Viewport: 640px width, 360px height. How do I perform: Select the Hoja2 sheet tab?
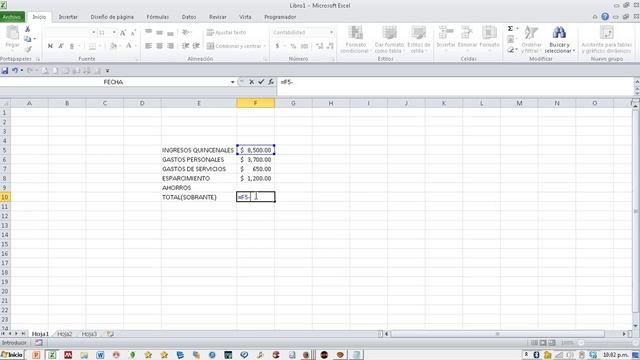64,334
